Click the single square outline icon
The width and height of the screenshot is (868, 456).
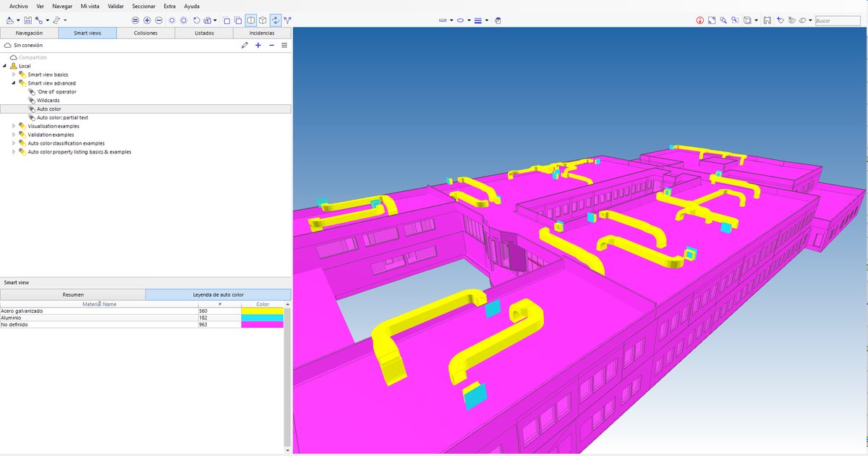[x=226, y=20]
